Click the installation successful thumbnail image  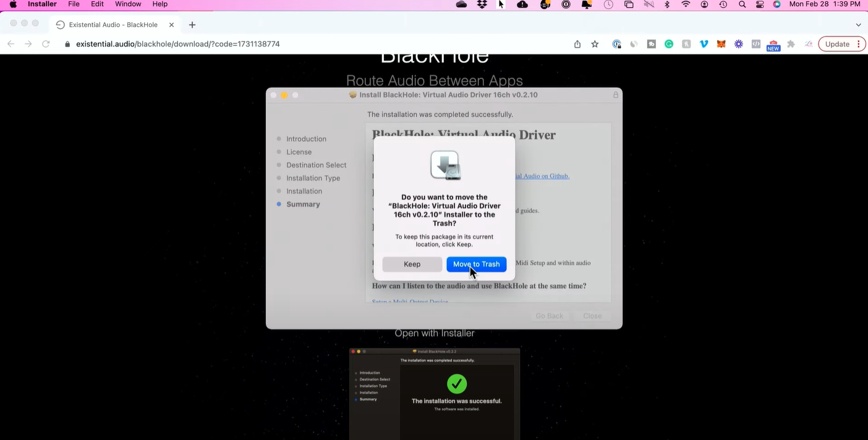[435, 394]
